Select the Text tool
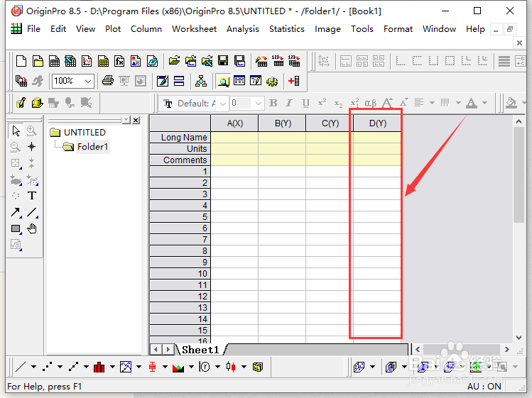Image resolution: width=532 pixels, height=398 pixels. coord(31,196)
